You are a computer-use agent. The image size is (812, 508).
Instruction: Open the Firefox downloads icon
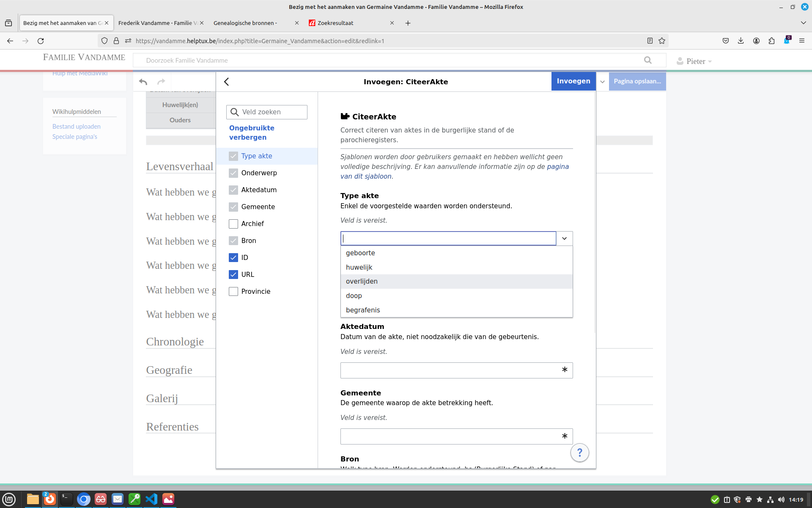coord(741,41)
